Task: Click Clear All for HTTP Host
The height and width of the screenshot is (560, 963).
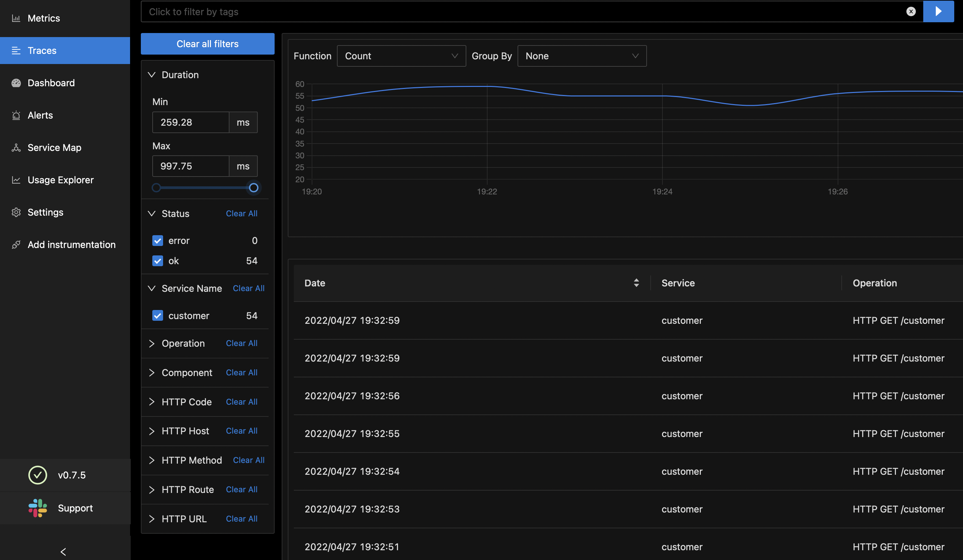Action: click(x=242, y=431)
